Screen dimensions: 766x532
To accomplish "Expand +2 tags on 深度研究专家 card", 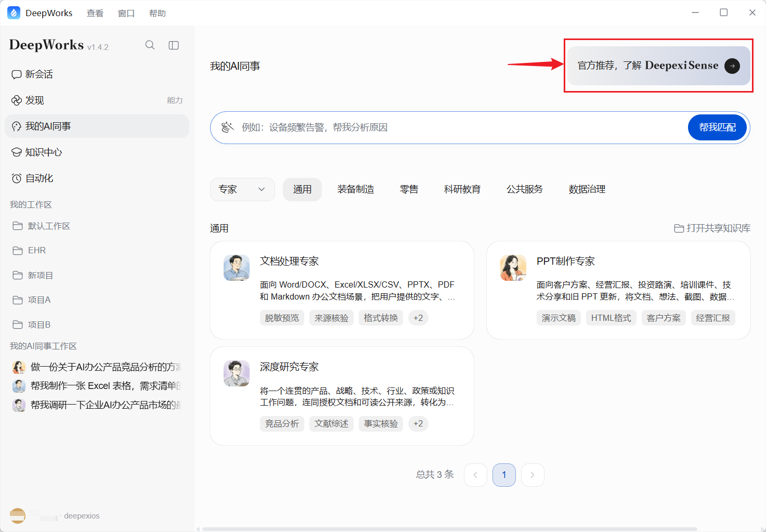I will click(x=418, y=424).
